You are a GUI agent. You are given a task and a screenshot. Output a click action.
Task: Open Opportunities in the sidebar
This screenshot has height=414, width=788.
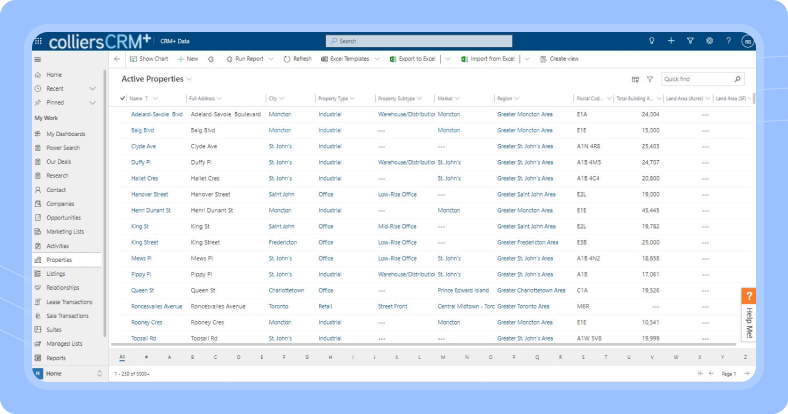[64, 218]
